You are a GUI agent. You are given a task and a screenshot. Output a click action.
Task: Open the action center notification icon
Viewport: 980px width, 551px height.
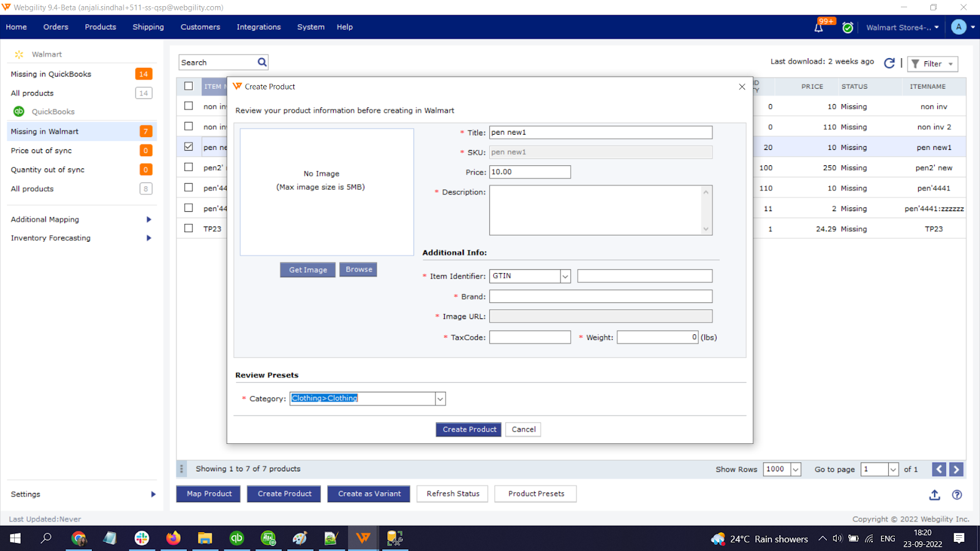(959, 538)
